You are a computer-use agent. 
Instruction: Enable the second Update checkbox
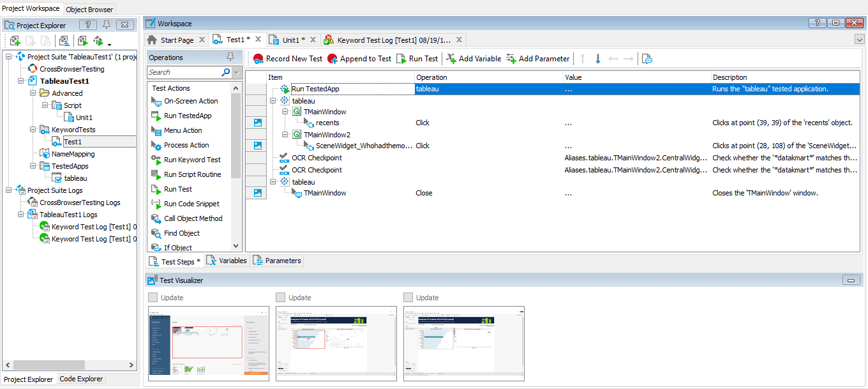[x=281, y=298]
